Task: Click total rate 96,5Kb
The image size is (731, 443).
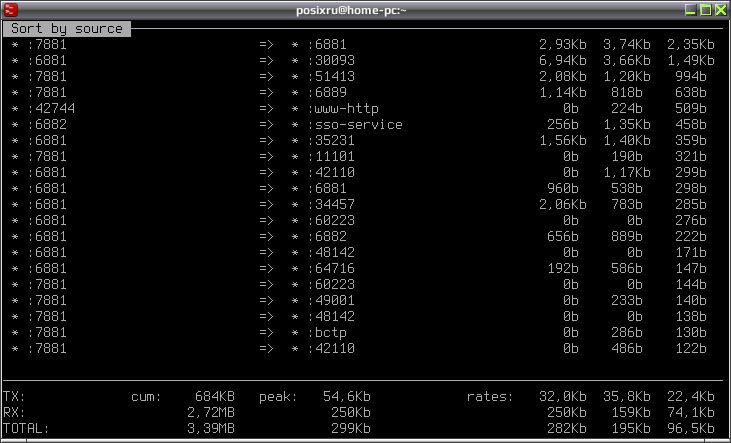Action: (x=690, y=429)
